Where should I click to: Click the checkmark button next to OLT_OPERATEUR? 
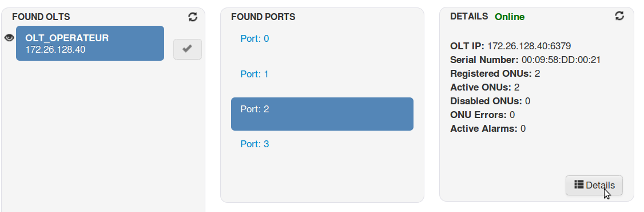[x=187, y=49]
